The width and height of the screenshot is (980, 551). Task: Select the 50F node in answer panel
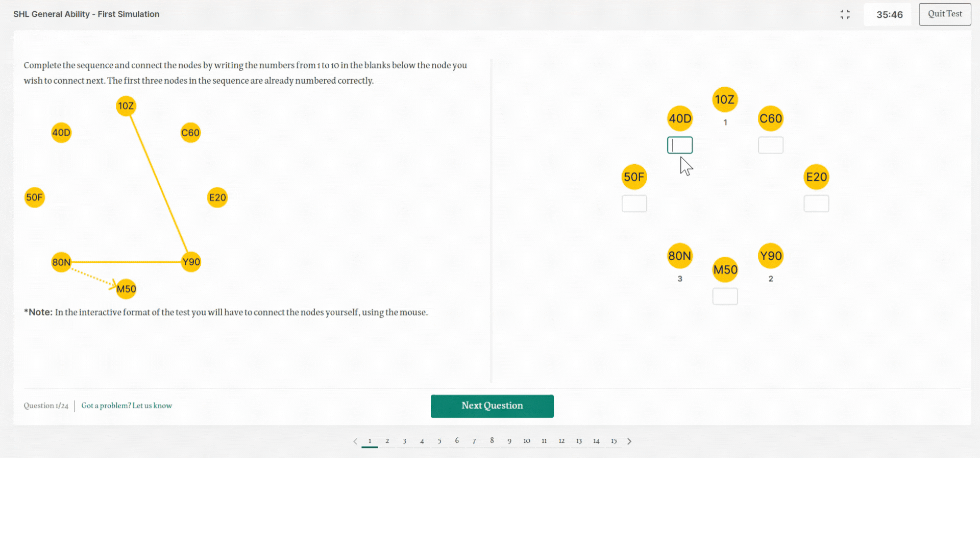pos(634,177)
